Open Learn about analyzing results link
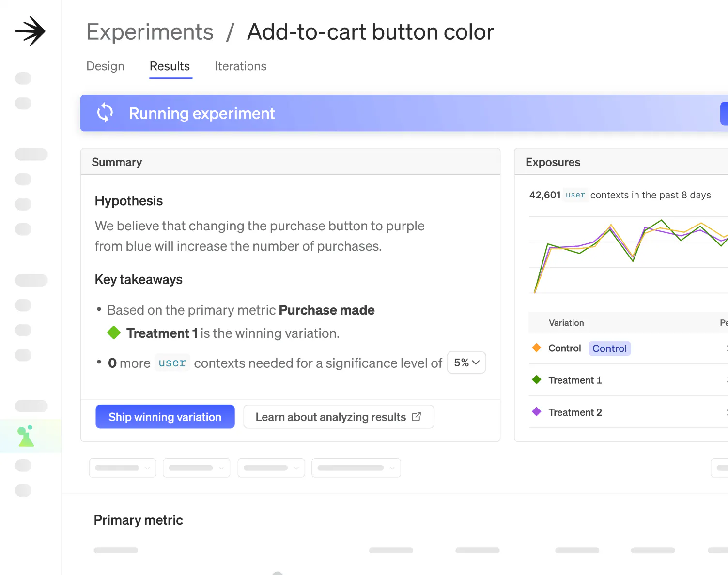The height and width of the screenshot is (575, 728). 331,417
